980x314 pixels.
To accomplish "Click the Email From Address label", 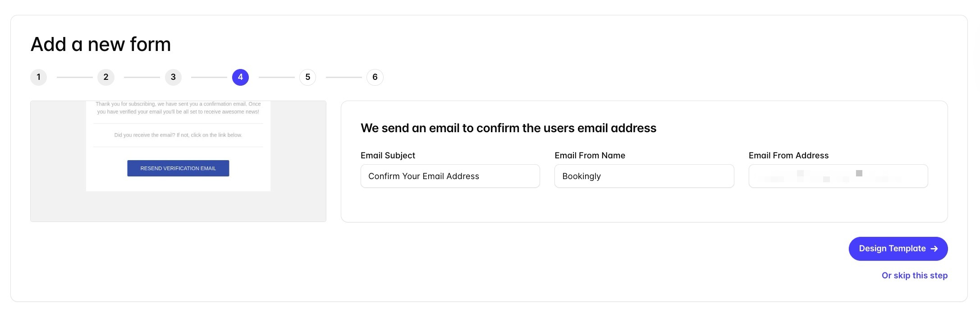I will pyautogui.click(x=788, y=155).
